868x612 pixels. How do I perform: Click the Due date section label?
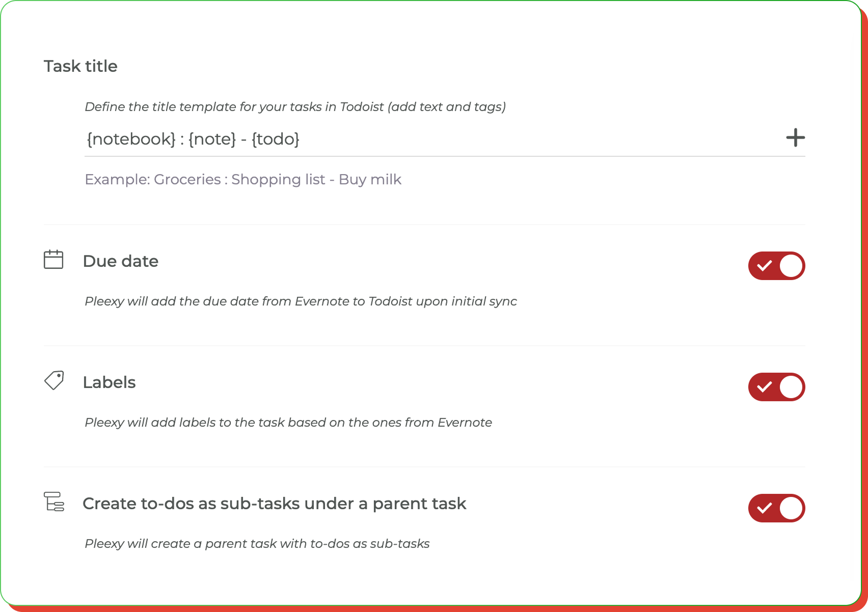121,261
